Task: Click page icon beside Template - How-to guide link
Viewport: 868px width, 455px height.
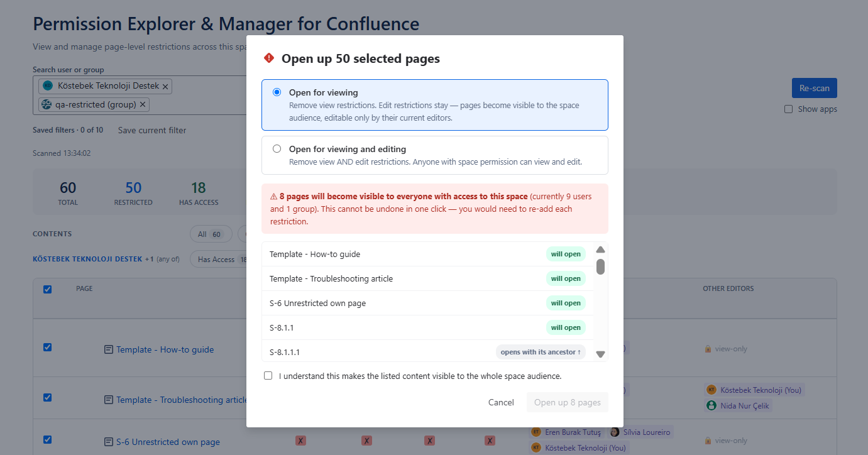Action: pos(109,349)
